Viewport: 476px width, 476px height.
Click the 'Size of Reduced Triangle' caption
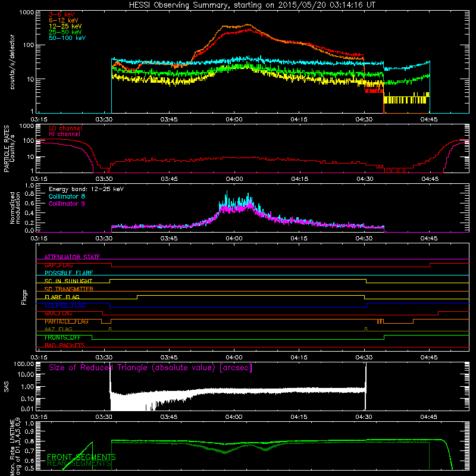tap(151, 368)
